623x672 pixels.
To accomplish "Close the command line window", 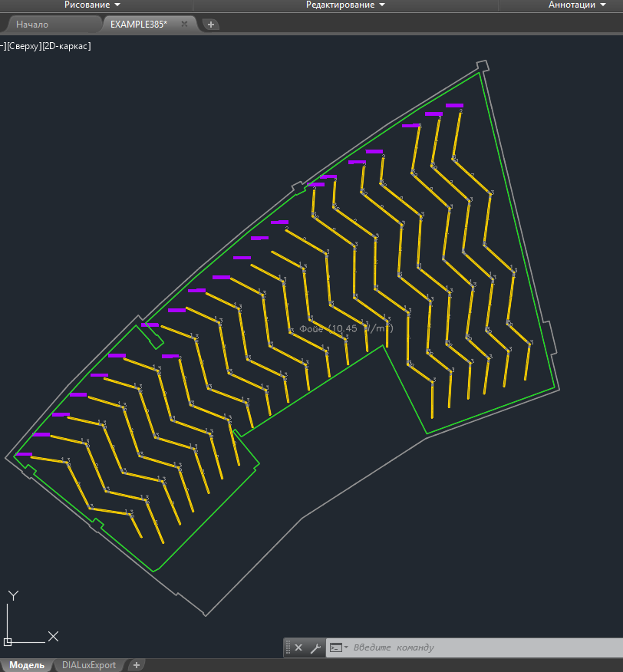I will 299,647.
